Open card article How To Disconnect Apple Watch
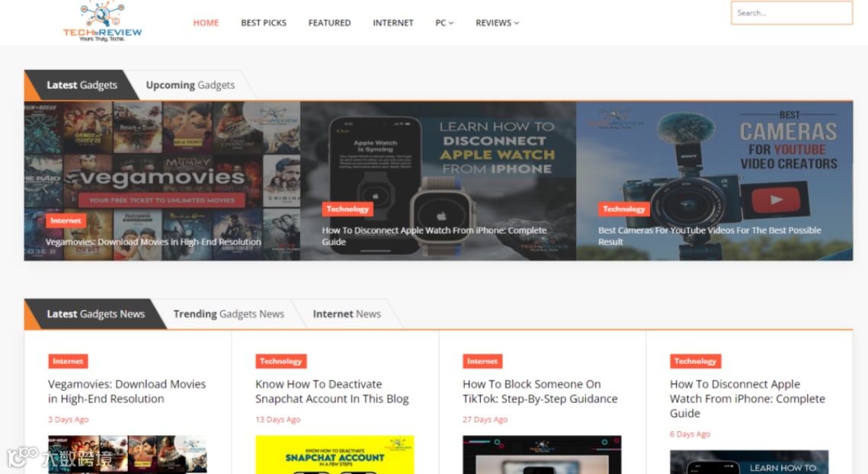The image size is (868, 474). (748, 399)
